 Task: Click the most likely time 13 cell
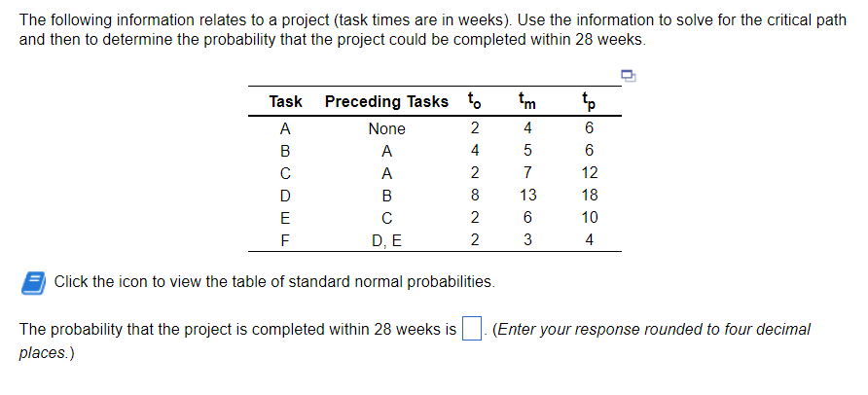[527, 196]
